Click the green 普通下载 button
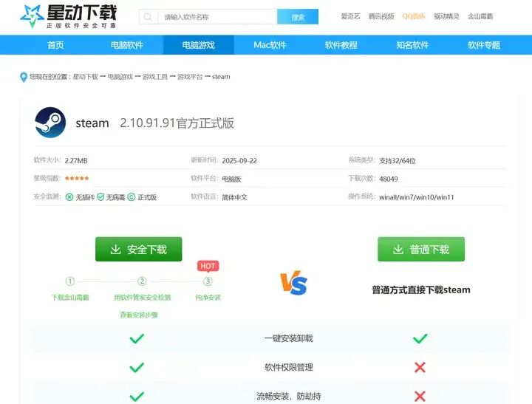This screenshot has height=404, width=532. pyautogui.click(x=421, y=250)
